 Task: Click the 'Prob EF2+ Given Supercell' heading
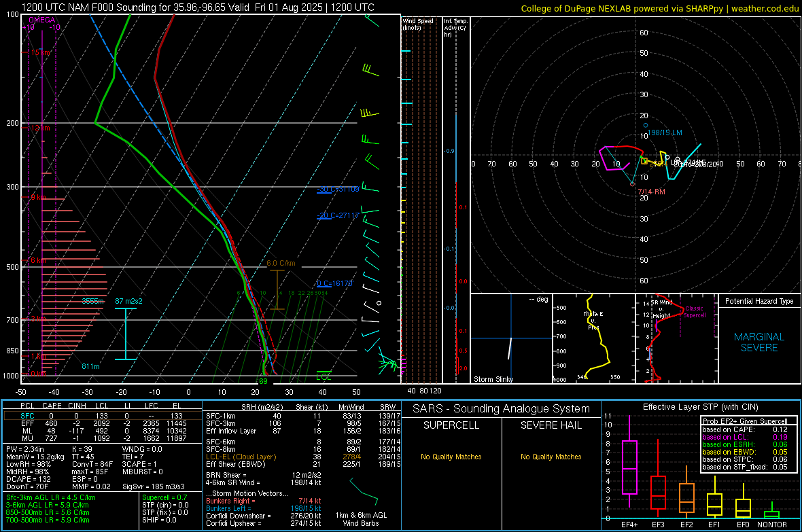(745, 421)
